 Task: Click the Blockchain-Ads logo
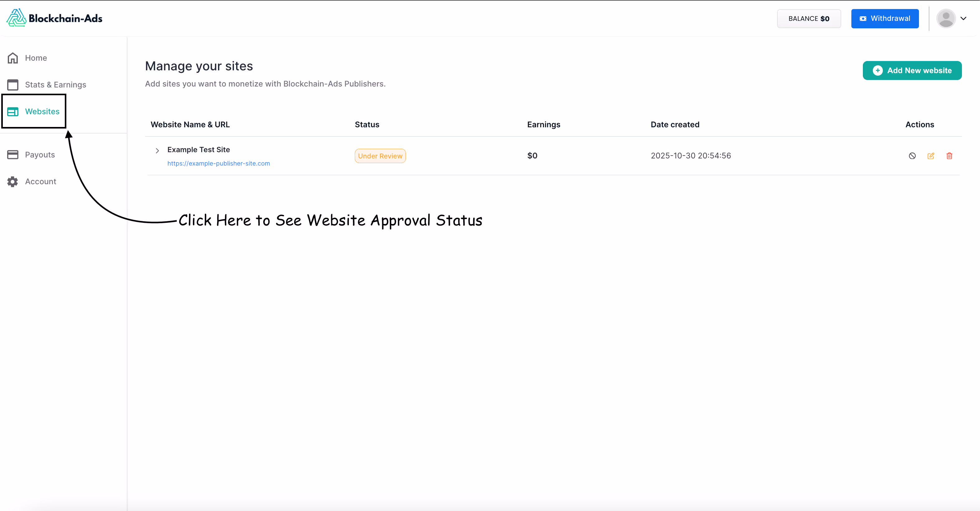pyautogui.click(x=54, y=18)
